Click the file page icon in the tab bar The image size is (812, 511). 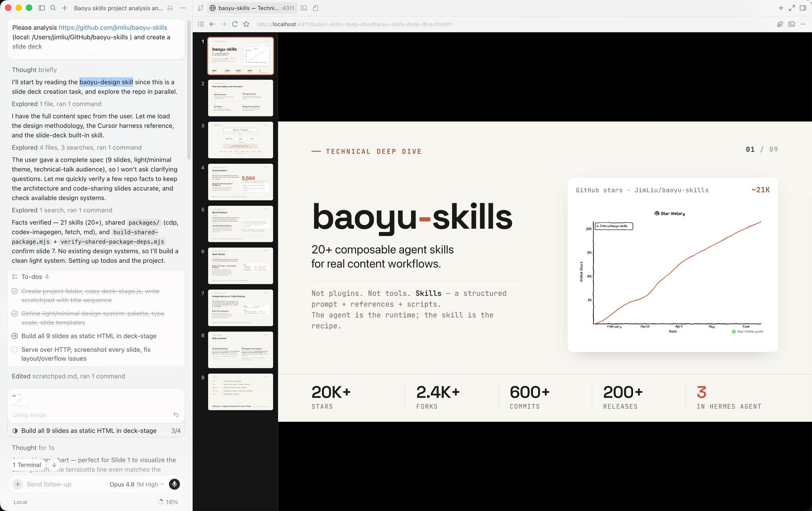point(316,8)
